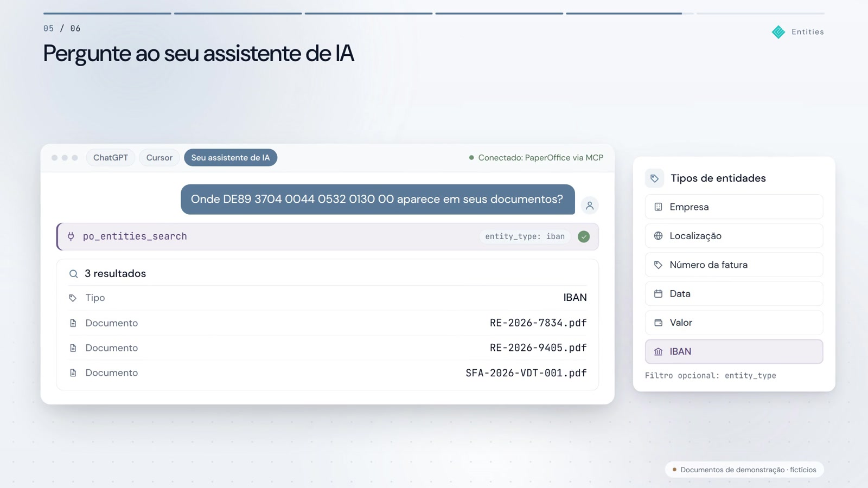Screen dimensions: 868x488
Task: Select the Localização entity type
Action: click(734, 236)
